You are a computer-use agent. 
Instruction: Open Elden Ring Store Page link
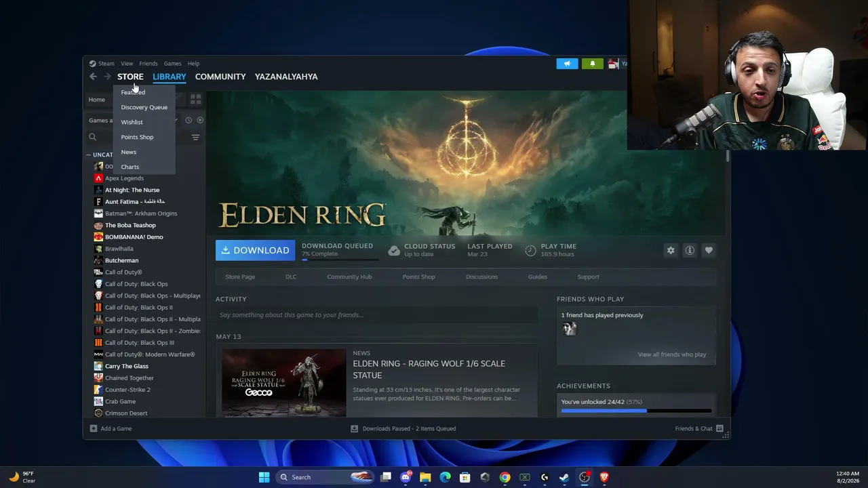pos(240,277)
